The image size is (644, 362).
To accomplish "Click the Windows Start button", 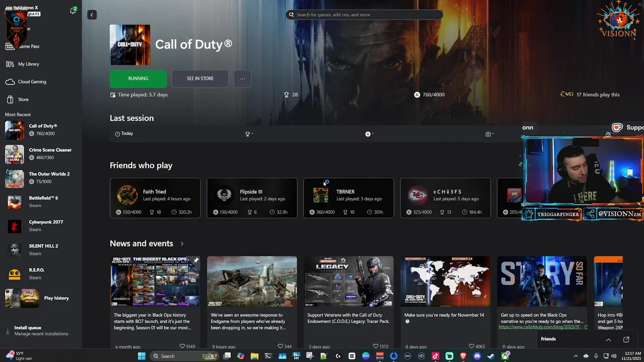I will (141, 356).
